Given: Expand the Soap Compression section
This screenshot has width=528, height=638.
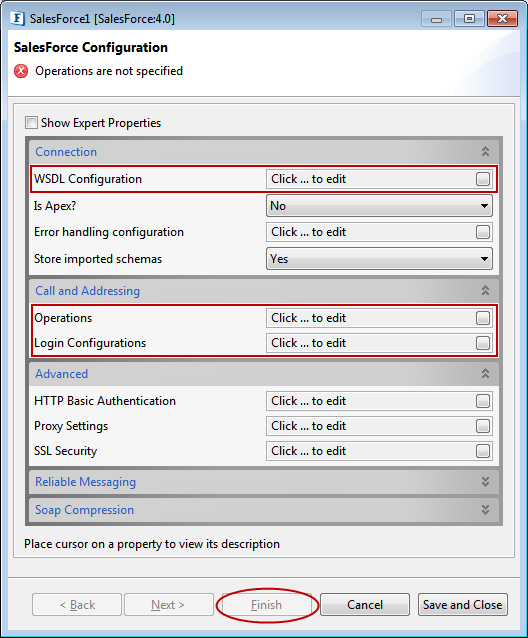Looking at the screenshot, I should [x=485, y=510].
